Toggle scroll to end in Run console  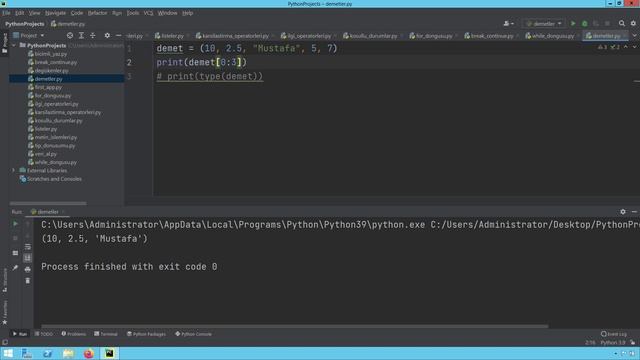(x=27, y=258)
